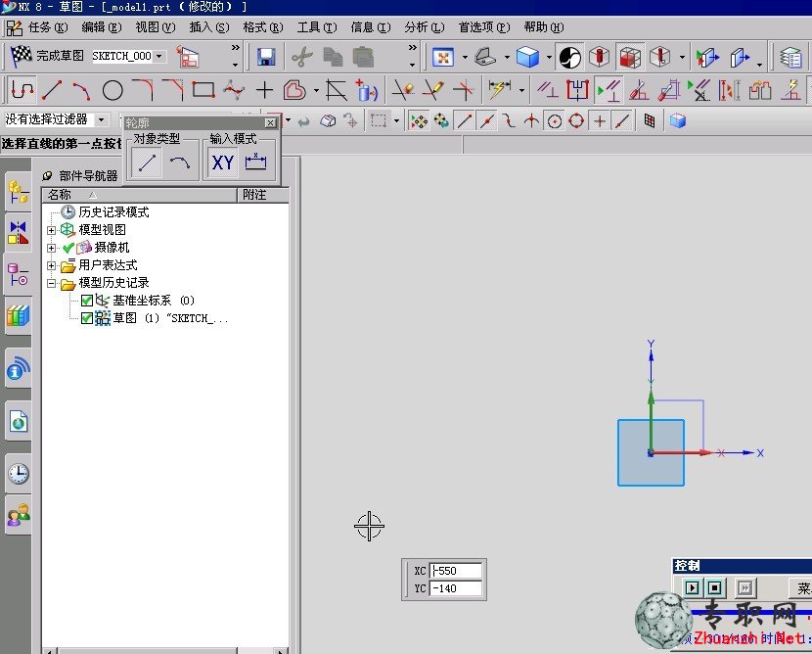Viewport: 812px width, 654px height.
Task: Click the Fit view icon
Action: (443, 57)
